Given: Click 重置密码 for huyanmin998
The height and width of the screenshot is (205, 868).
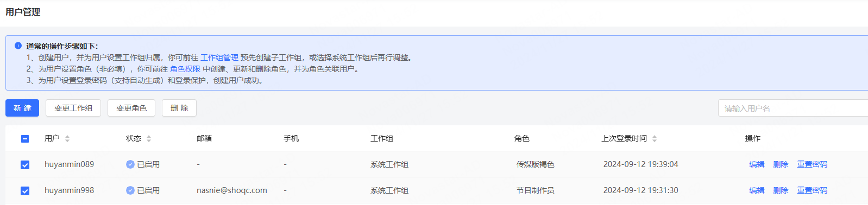Looking at the screenshot, I should click(812, 190).
